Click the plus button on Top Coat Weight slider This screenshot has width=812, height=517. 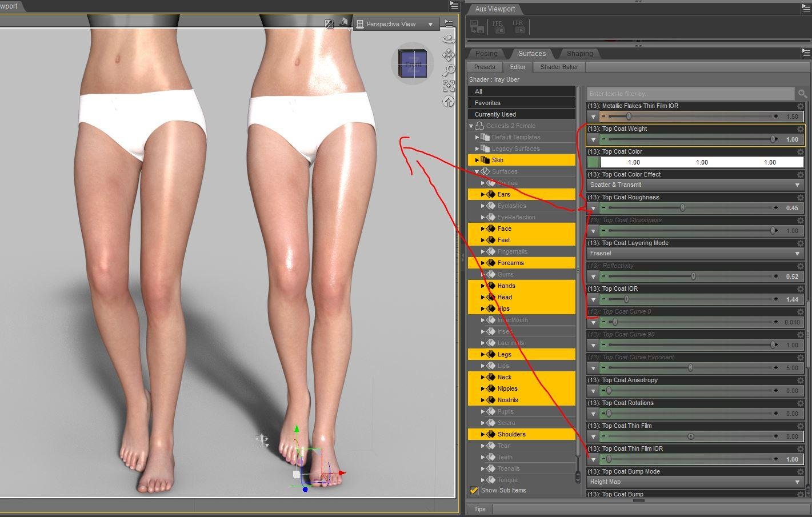(x=775, y=139)
